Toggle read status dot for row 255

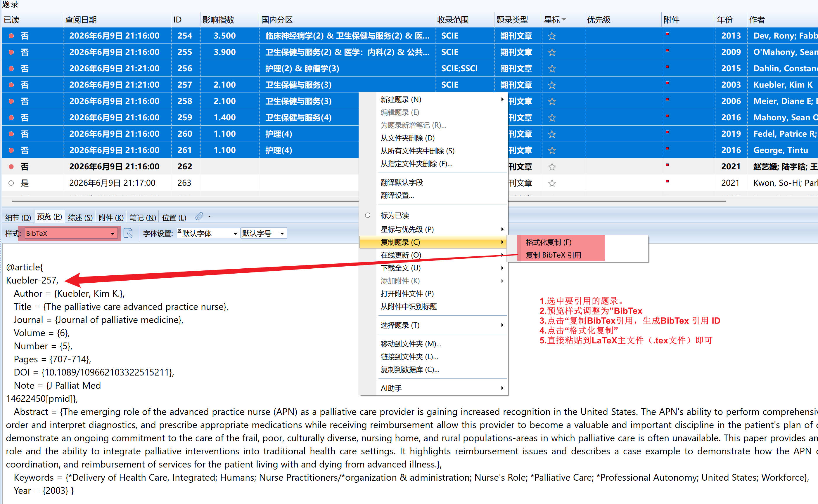pyautogui.click(x=11, y=52)
